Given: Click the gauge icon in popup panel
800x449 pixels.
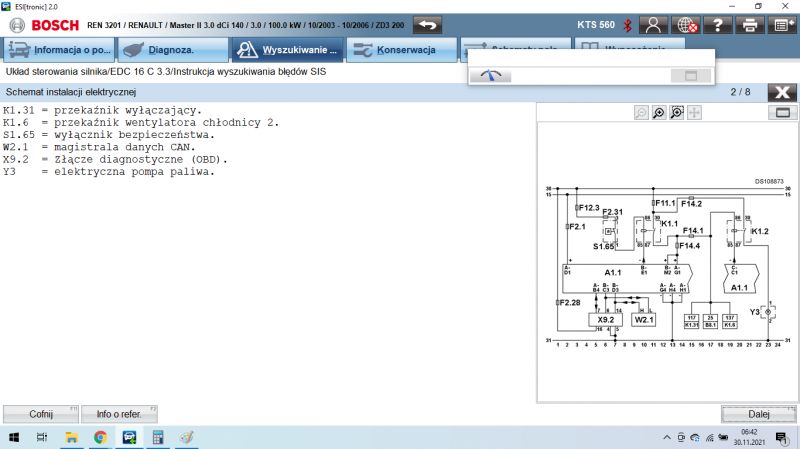Looking at the screenshot, I should point(490,76).
